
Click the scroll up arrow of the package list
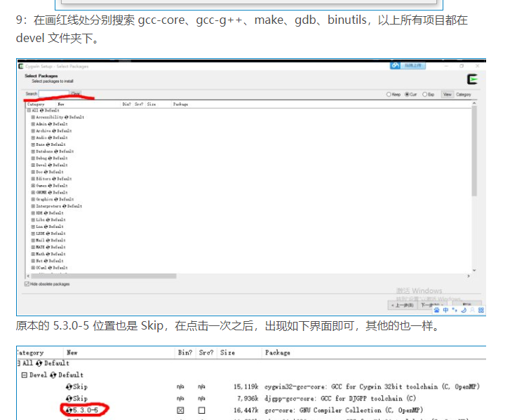[474, 103]
